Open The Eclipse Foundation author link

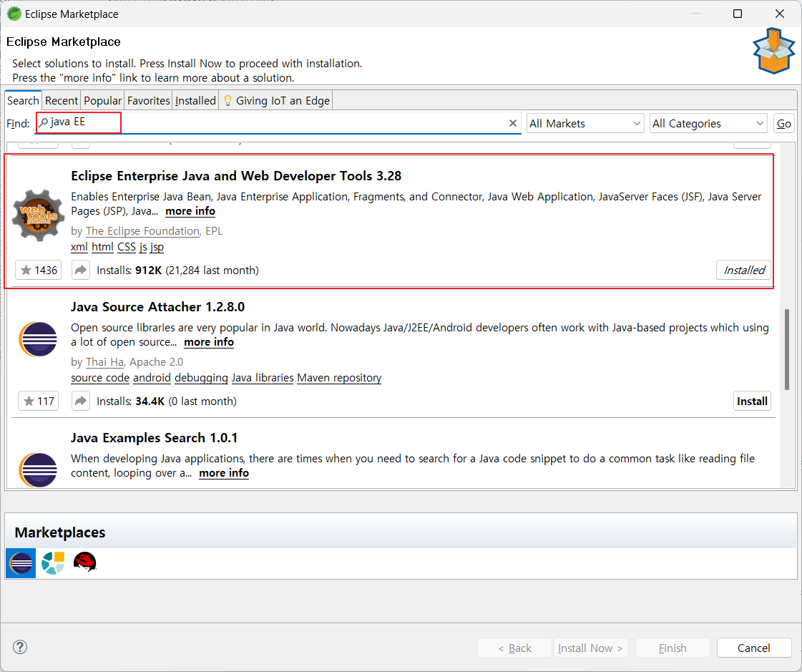point(142,231)
